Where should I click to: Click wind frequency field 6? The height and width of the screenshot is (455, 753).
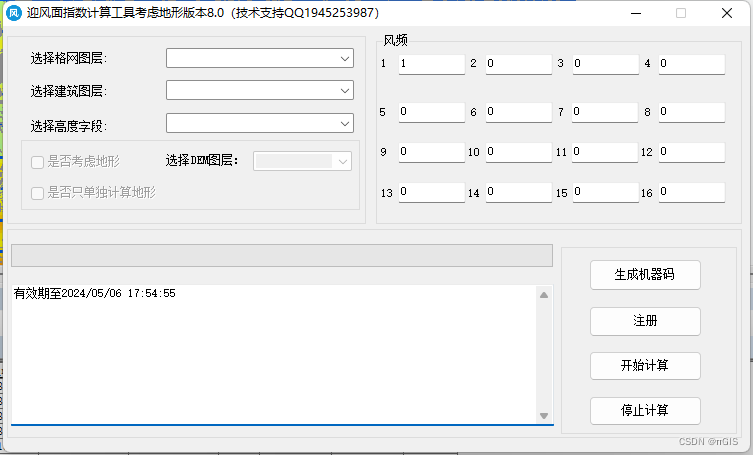point(519,112)
